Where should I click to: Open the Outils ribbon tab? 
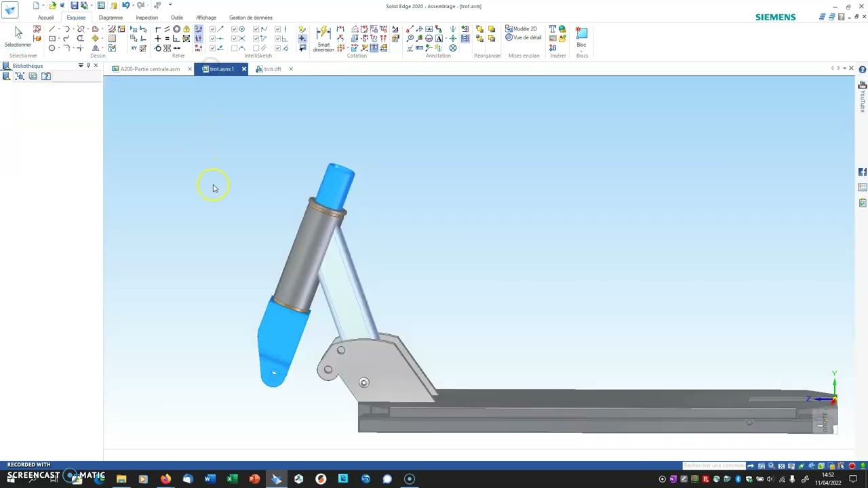(177, 18)
